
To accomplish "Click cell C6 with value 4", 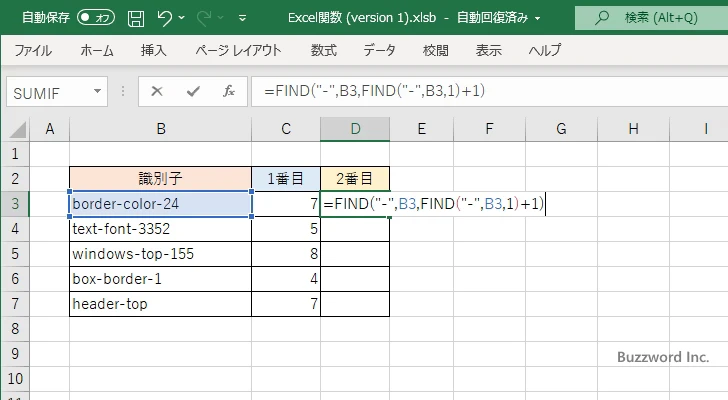I will [x=286, y=279].
